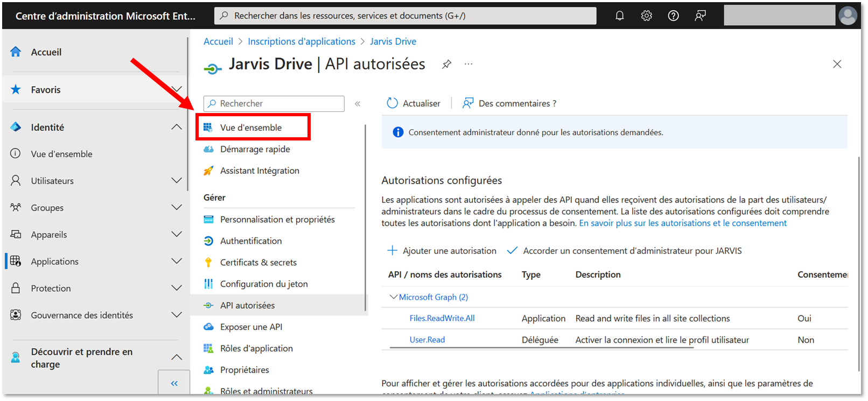Open the En savoir plus consent link
868x401 pixels.
click(x=683, y=223)
